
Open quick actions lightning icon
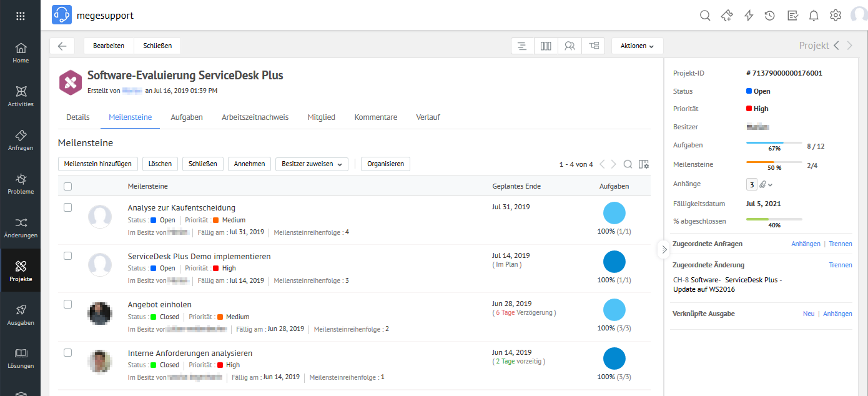(x=749, y=16)
